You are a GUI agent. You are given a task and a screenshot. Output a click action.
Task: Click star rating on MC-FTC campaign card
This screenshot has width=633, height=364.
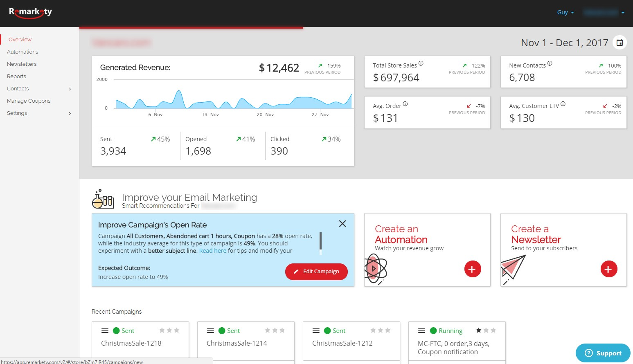click(x=486, y=330)
